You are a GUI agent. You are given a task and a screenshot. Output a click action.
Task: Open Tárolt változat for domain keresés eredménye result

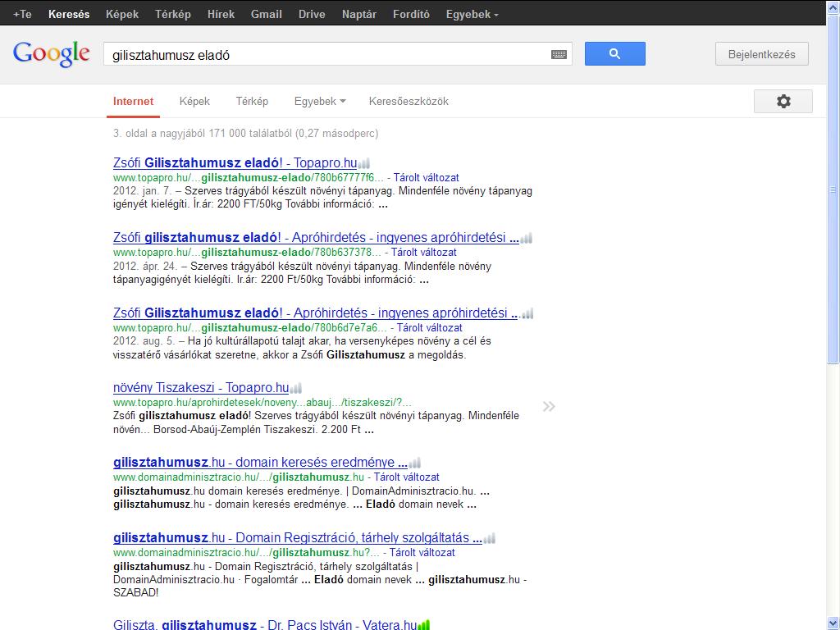tap(407, 477)
